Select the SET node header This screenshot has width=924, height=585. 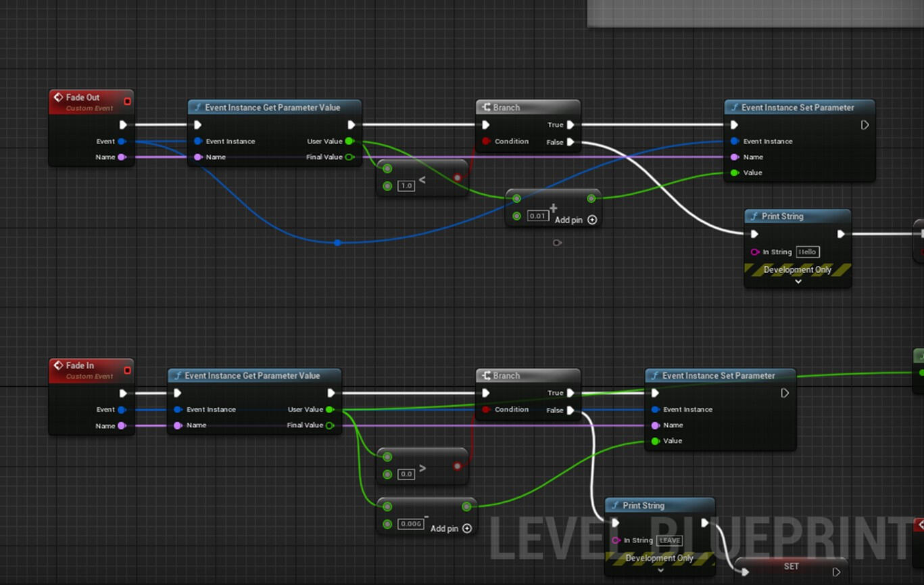(x=791, y=566)
